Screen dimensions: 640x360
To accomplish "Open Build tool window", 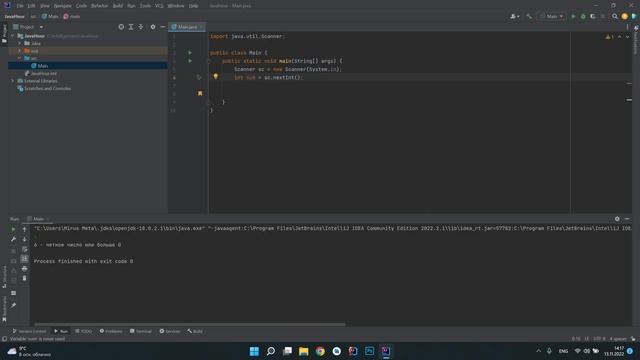I will coord(195,331).
